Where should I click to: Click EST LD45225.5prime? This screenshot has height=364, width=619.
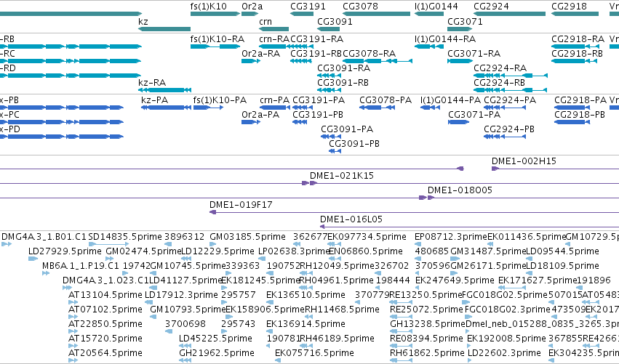click(215, 339)
